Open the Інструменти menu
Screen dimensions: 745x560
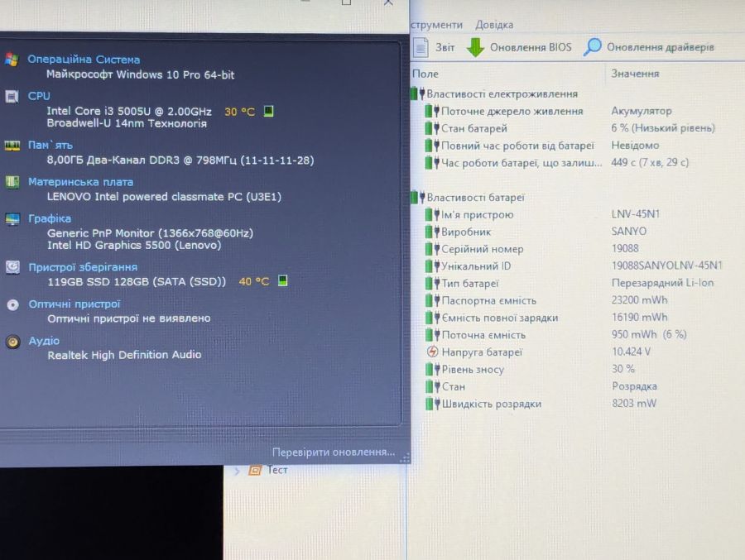436,25
